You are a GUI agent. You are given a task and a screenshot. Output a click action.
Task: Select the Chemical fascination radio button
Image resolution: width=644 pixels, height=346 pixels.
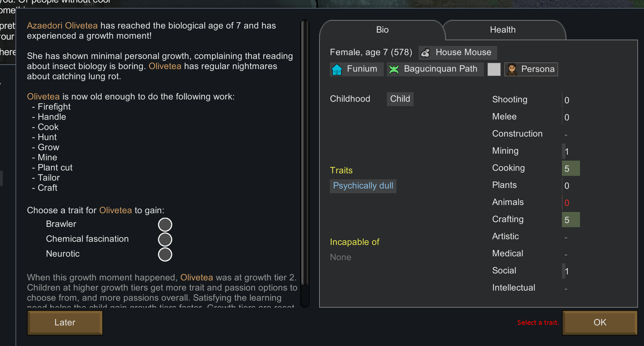[165, 240]
